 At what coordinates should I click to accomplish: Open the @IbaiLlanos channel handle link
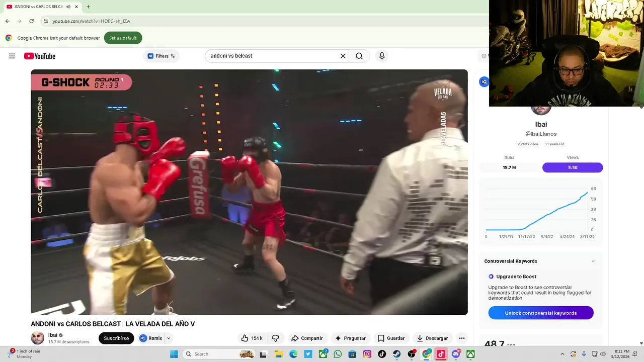[541, 134]
